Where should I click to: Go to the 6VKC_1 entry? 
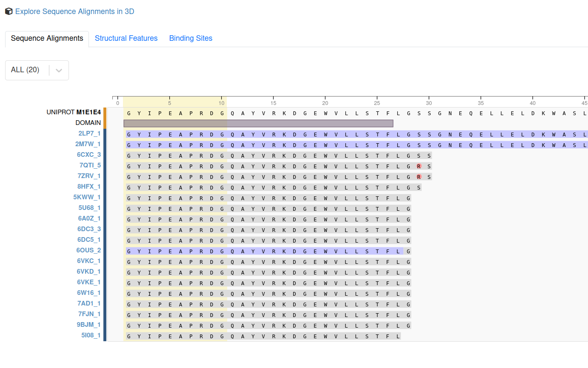[89, 261]
